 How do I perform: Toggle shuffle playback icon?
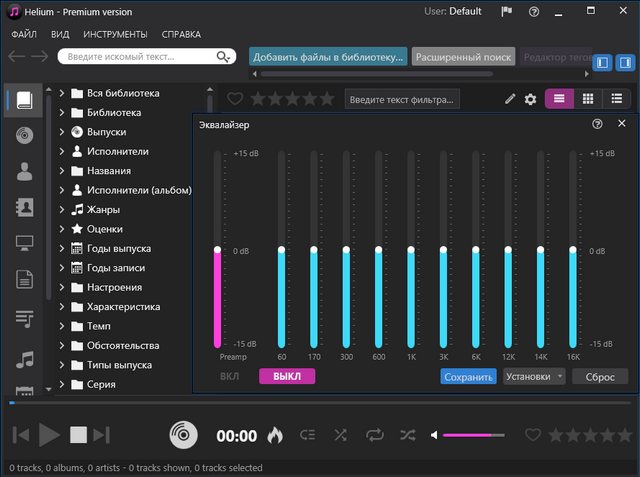coord(408,435)
